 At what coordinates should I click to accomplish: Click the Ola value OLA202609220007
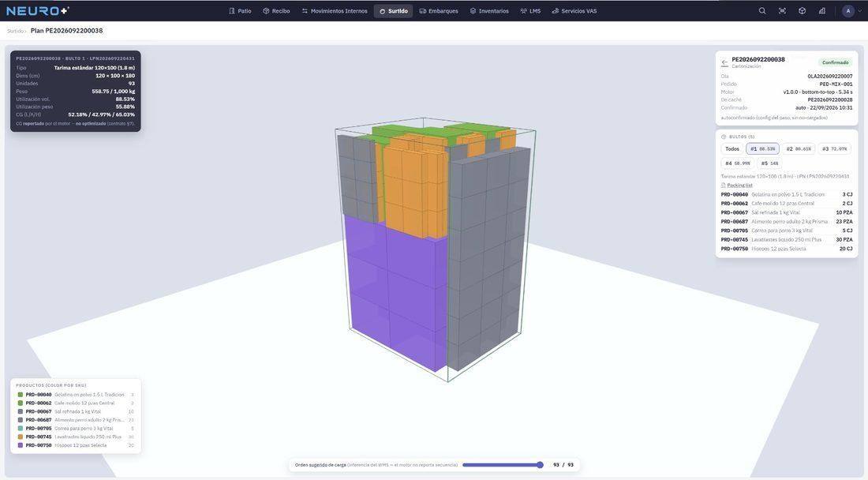click(830, 77)
